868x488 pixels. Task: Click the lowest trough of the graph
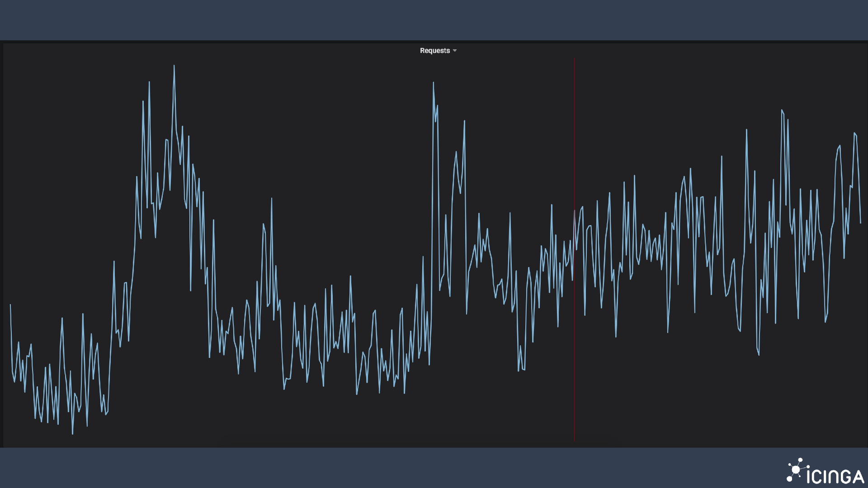click(72, 434)
